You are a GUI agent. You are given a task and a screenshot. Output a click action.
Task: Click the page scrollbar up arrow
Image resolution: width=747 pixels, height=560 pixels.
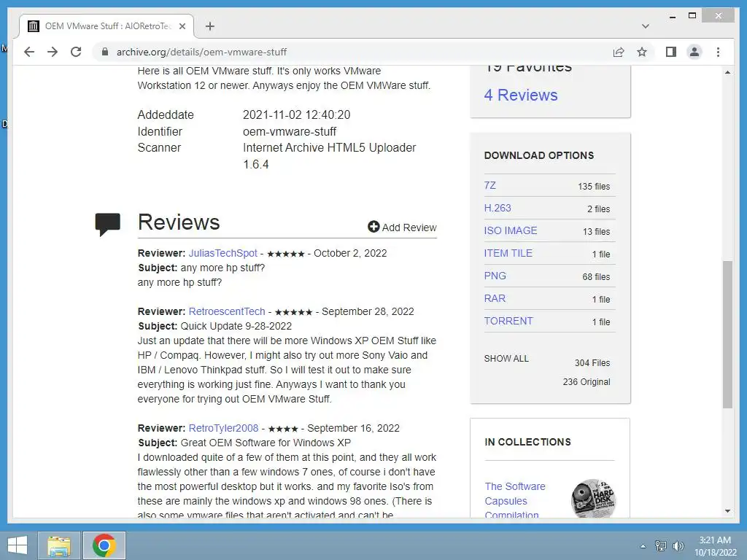click(x=727, y=72)
